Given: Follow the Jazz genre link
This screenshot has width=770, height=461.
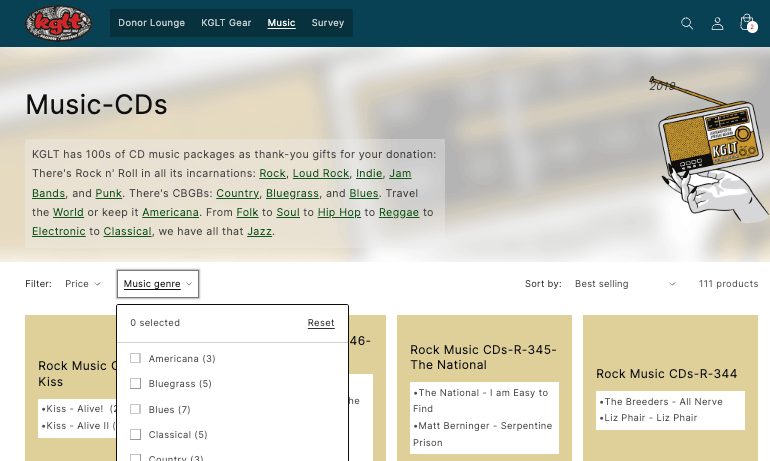Looking at the screenshot, I should click(259, 231).
